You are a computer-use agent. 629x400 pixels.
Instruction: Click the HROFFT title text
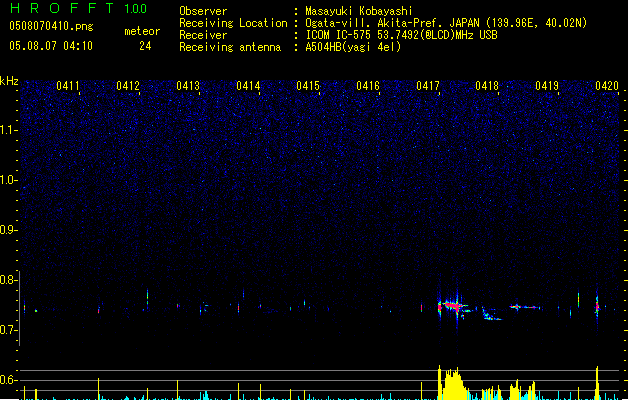tap(62, 8)
